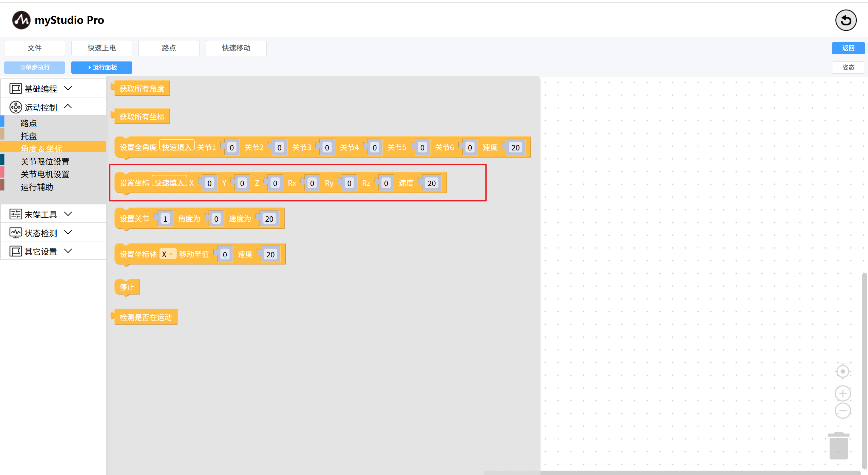Select the 关节限位设置 subcategory
The height and width of the screenshot is (475, 868).
[45, 162]
